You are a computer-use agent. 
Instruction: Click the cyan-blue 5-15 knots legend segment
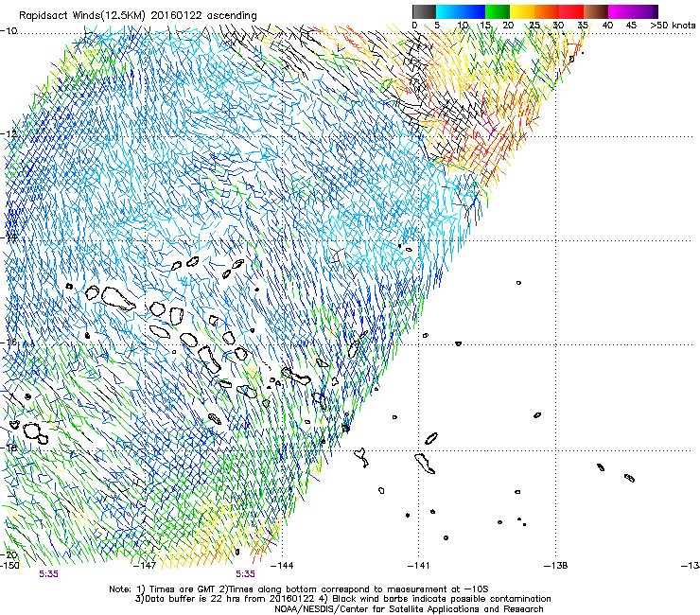[x=461, y=11]
